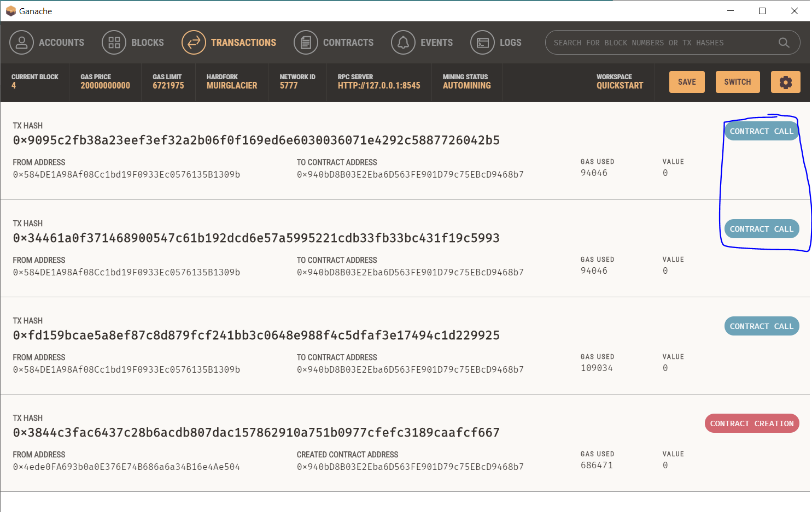Click MINING STATUS AUTOMINING

pyautogui.click(x=467, y=86)
